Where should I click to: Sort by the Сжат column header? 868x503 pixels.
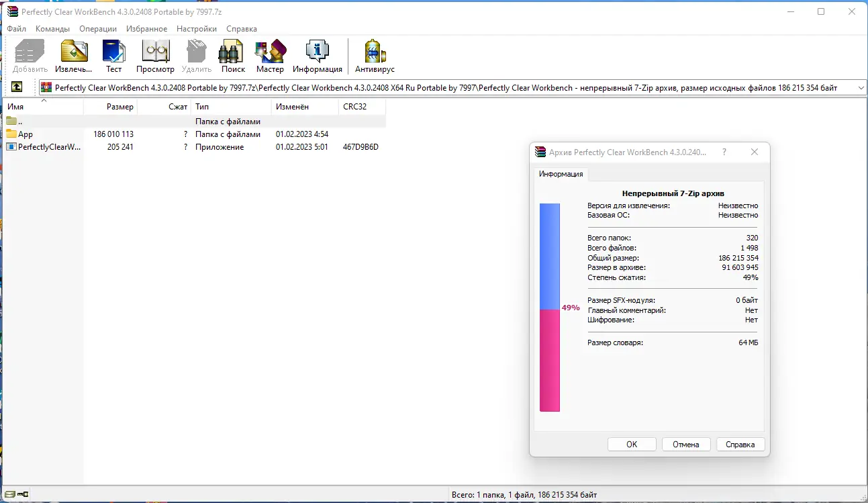click(x=164, y=107)
